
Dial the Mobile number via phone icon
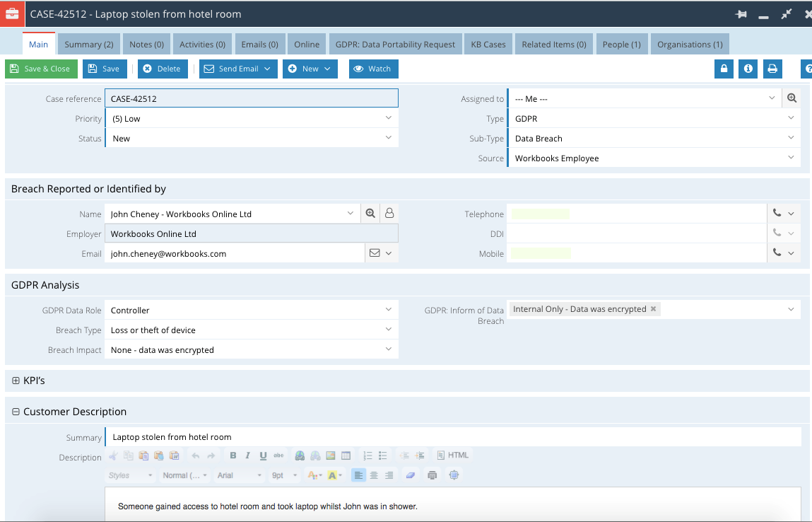pyautogui.click(x=777, y=253)
